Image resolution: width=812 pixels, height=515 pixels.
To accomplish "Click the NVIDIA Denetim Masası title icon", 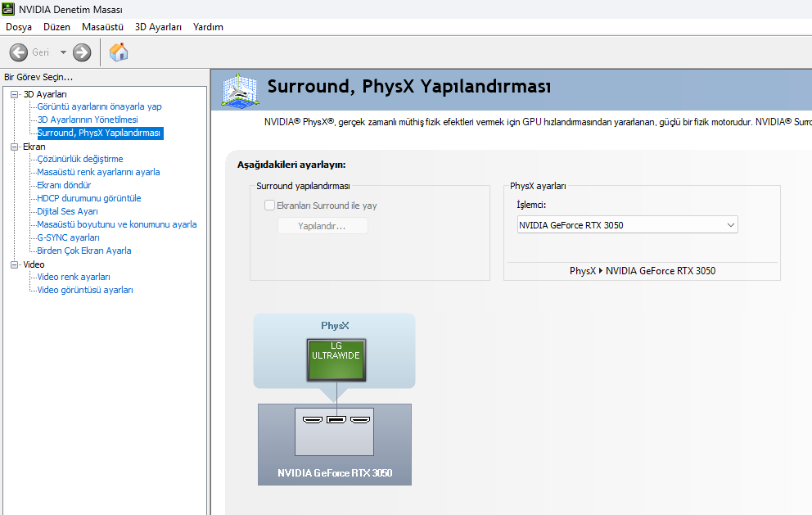I will (8, 9).
